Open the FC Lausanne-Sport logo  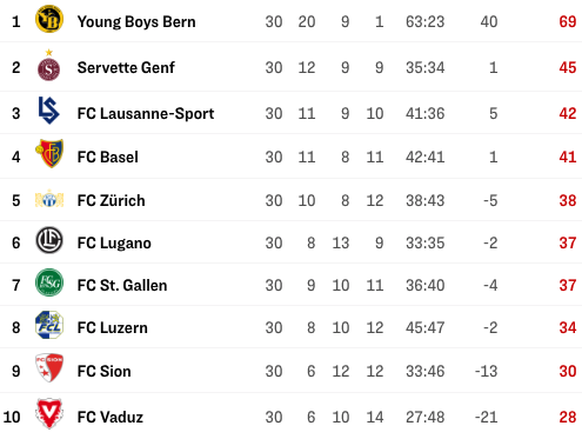49,110
